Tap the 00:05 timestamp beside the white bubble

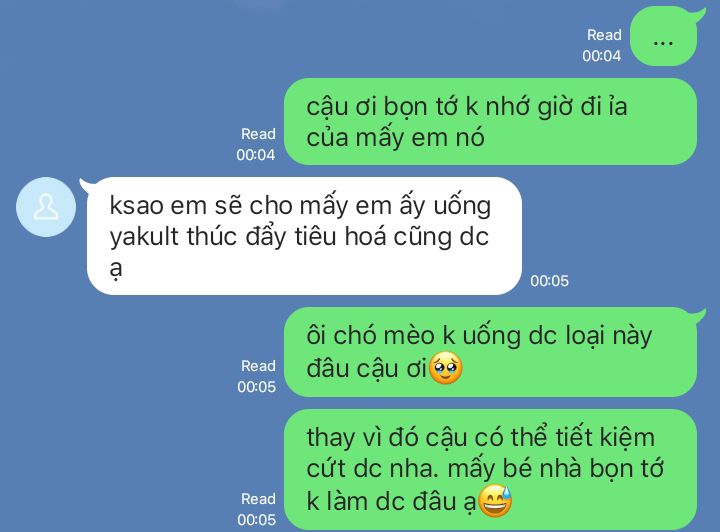tap(550, 281)
